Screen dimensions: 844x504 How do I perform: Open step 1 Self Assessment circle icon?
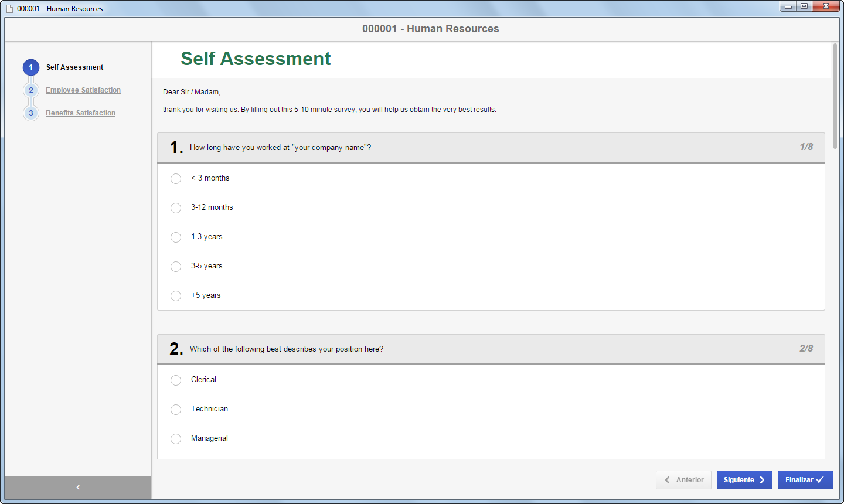coord(31,67)
